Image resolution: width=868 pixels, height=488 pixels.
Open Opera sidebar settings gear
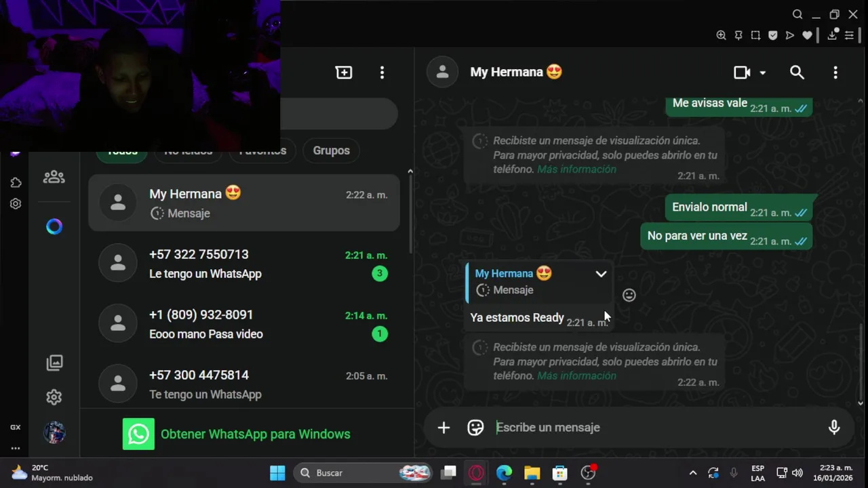16,204
